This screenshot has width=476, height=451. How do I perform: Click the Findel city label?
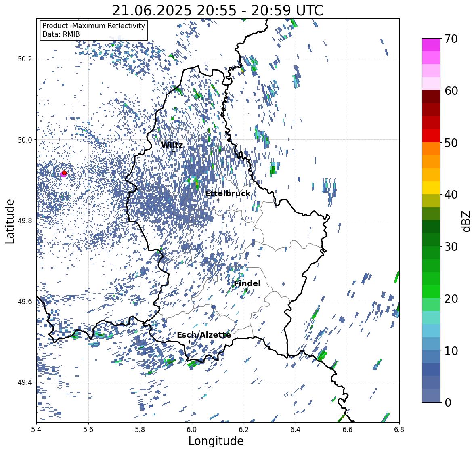tap(247, 283)
